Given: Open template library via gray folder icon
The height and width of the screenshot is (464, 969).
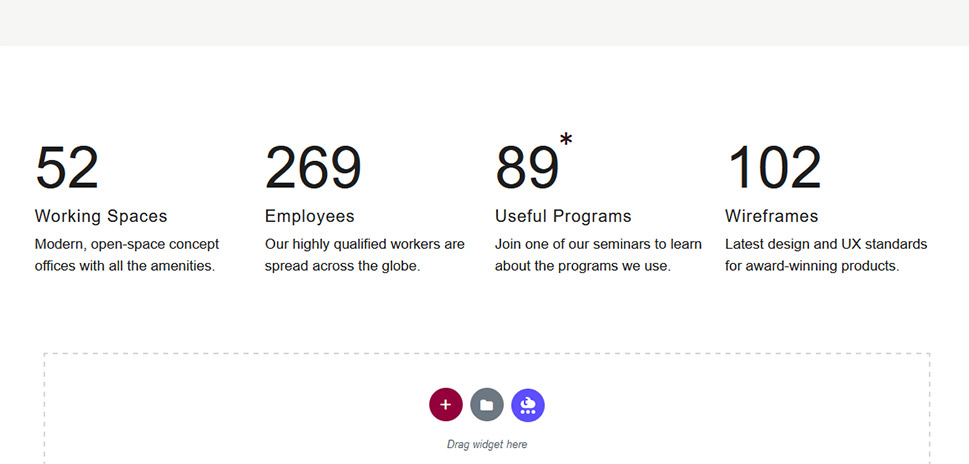Looking at the screenshot, I should point(487,405).
